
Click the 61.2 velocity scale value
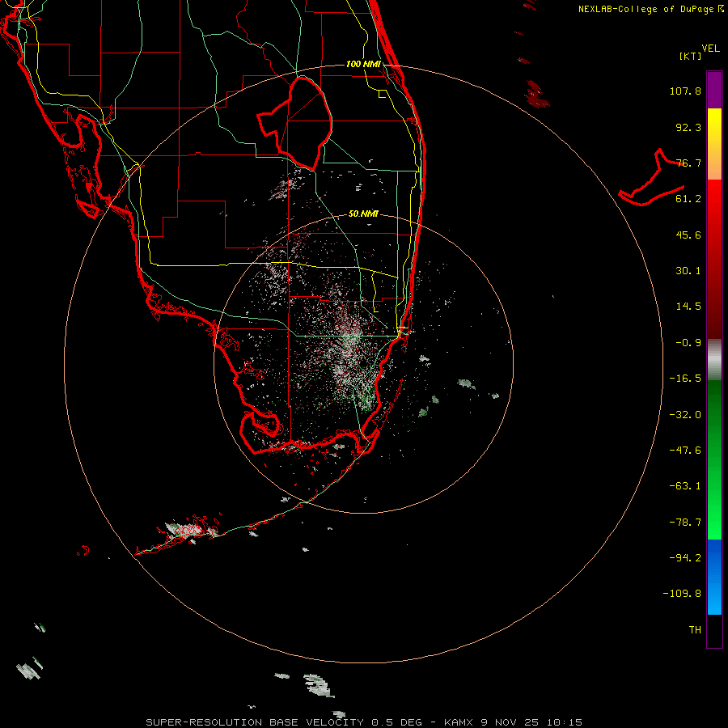pyautogui.click(x=688, y=199)
